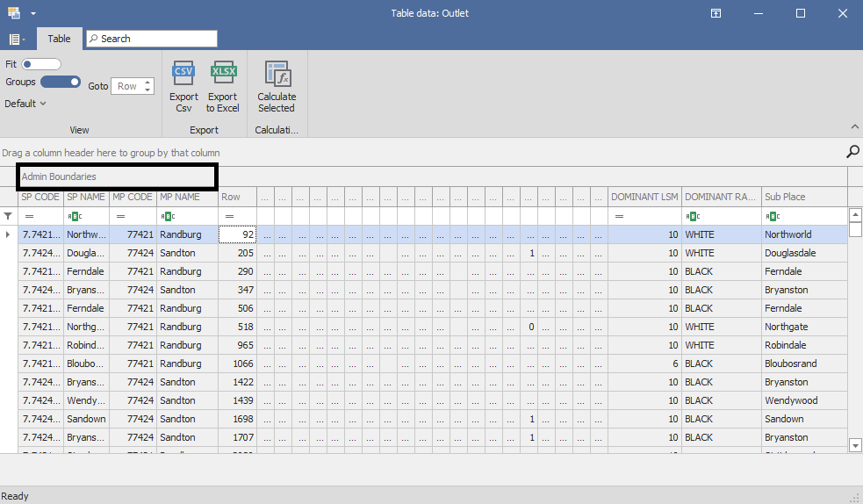Image resolution: width=863 pixels, height=504 pixels.
Task: Click the filter funnel icon in filter row
Action: coord(9,216)
